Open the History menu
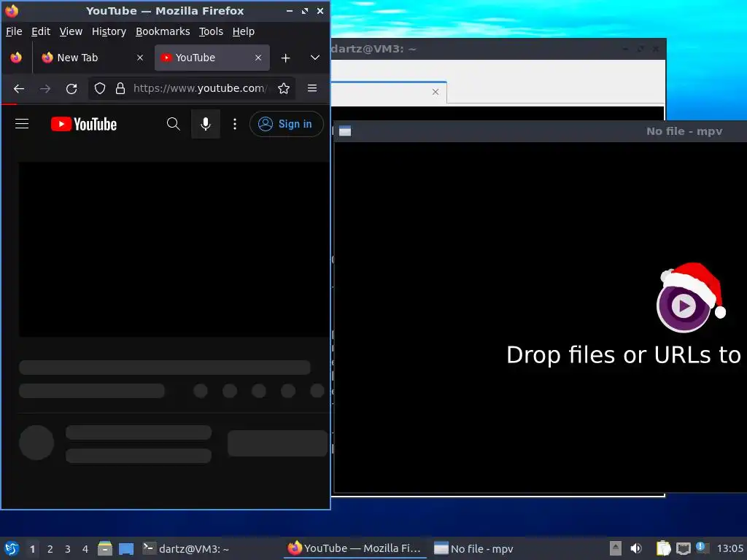The image size is (747, 560). coord(109,31)
